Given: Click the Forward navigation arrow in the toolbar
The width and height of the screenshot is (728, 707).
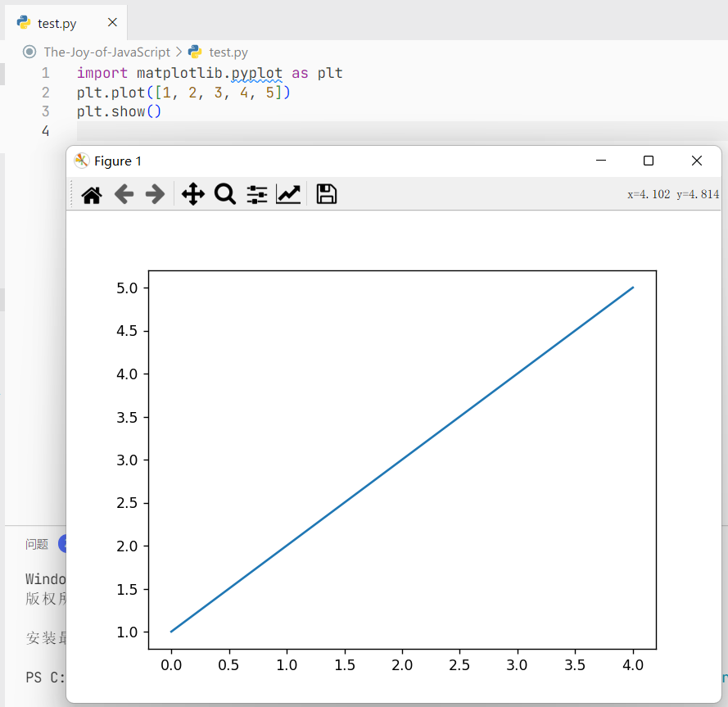Looking at the screenshot, I should coord(154,194).
